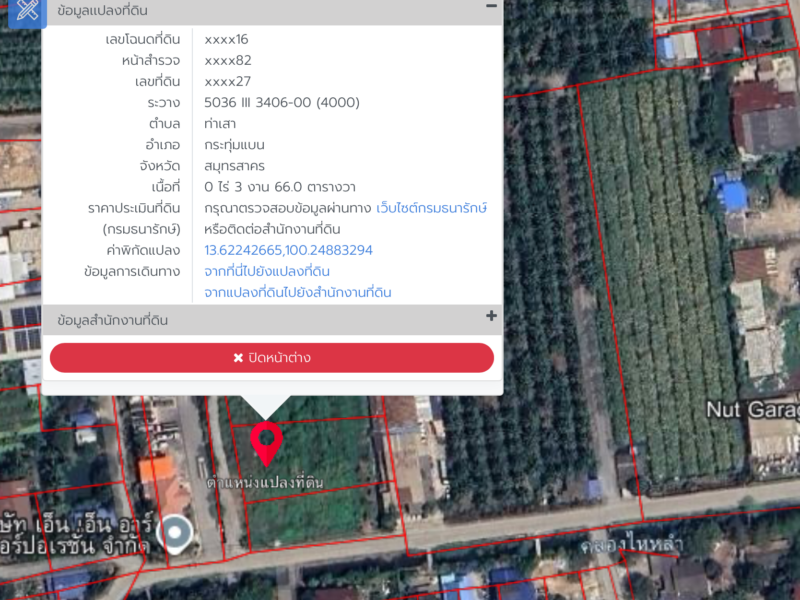Expand the ข้อมูลสำนักงานที่ดิน section with plus icon

pos(491,316)
